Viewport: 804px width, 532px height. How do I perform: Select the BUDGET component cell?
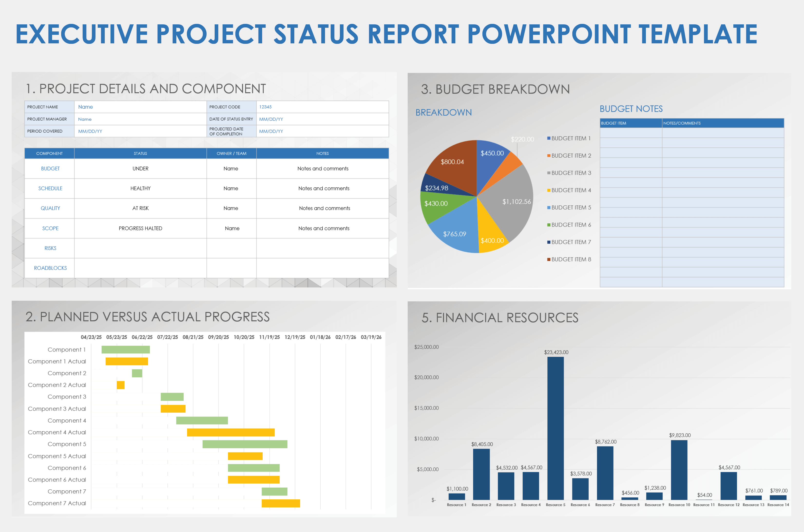click(49, 169)
